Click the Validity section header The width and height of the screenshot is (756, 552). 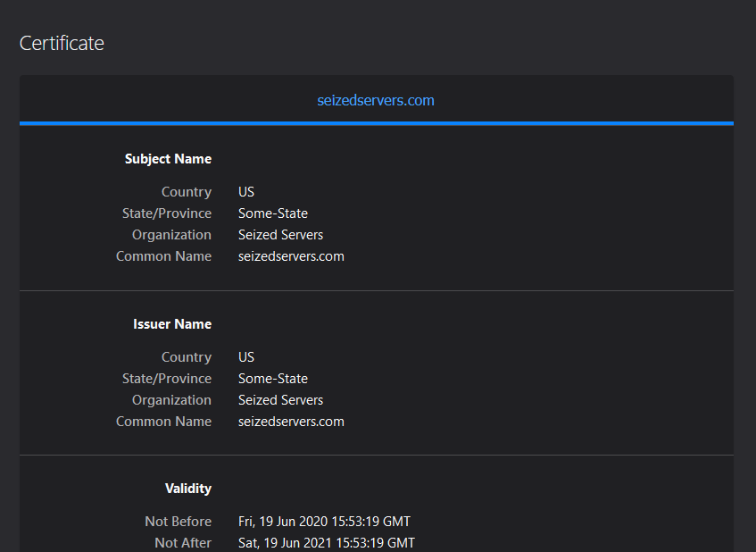(188, 489)
